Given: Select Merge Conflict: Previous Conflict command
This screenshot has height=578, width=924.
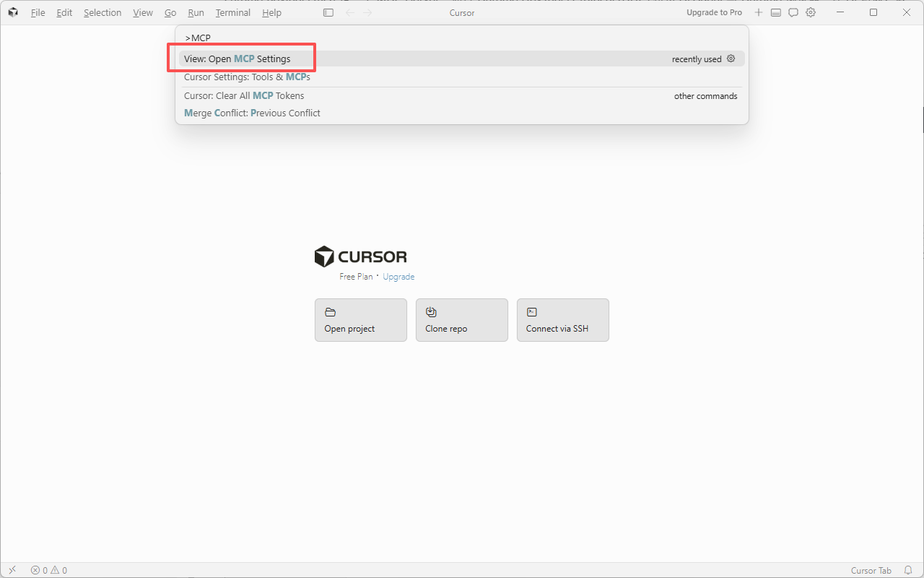Looking at the screenshot, I should point(462,113).
